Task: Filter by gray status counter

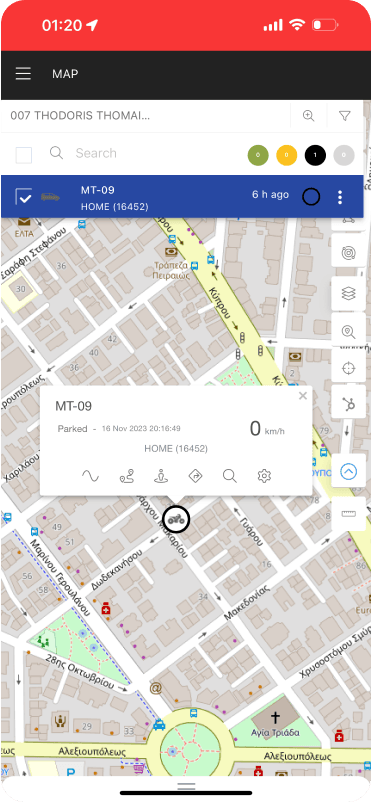Action: (x=344, y=155)
